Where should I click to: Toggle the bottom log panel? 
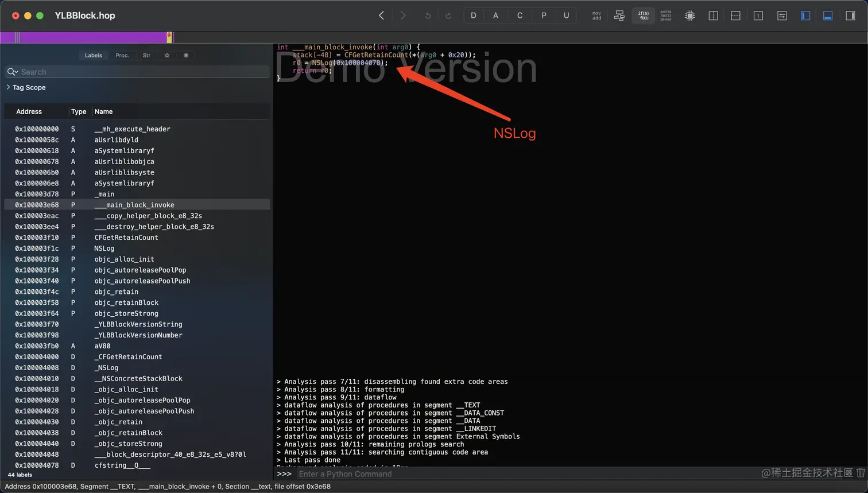point(828,16)
